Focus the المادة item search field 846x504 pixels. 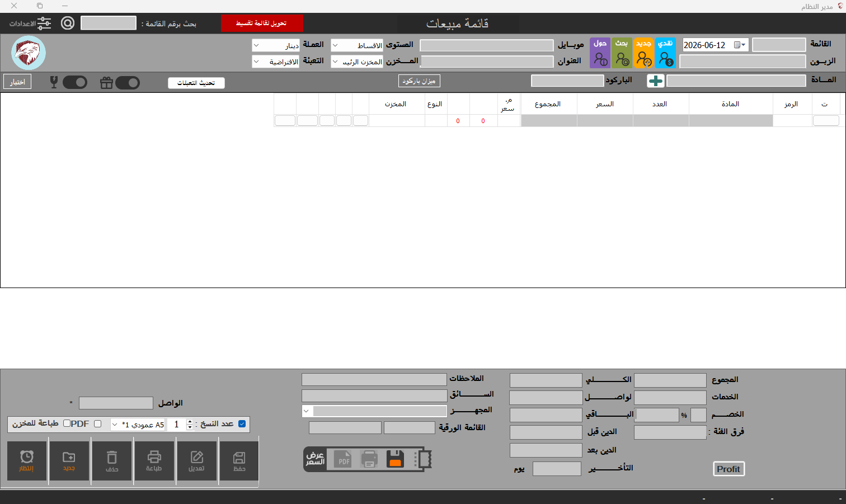pyautogui.click(x=736, y=81)
